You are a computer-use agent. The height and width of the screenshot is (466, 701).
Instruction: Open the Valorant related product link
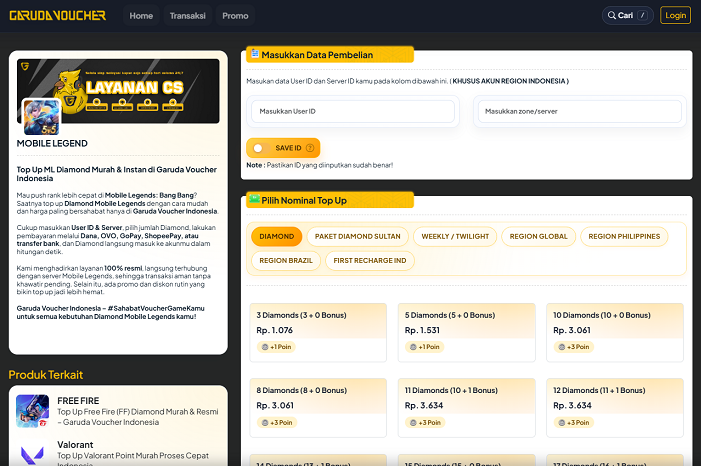(x=118, y=454)
